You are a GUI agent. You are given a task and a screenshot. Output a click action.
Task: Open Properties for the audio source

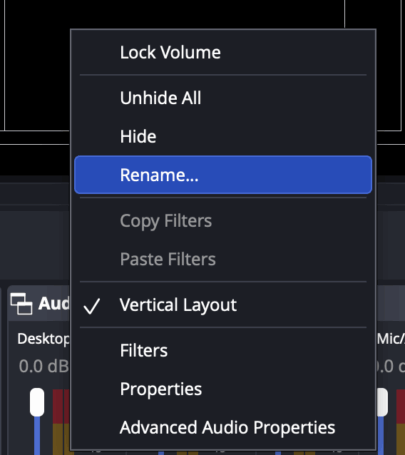pyautogui.click(x=223, y=389)
